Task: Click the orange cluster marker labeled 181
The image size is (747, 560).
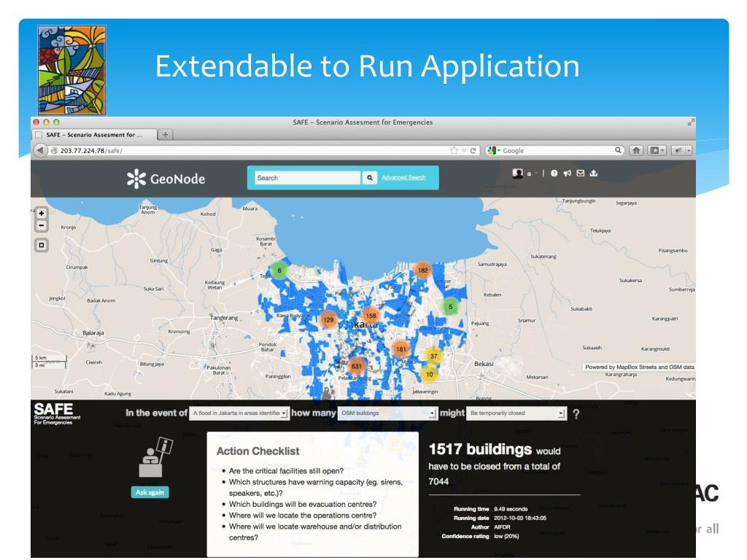Action: pyautogui.click(x=401, y=349)
